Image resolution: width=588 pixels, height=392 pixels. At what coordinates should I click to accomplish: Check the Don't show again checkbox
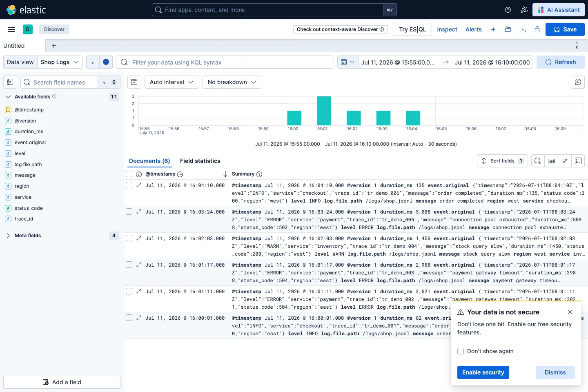[461, 351]
